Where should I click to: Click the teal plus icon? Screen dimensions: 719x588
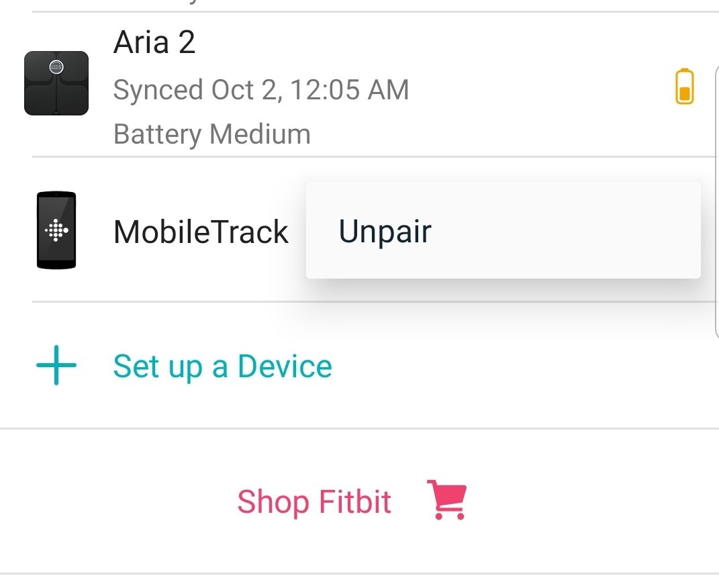tap(56, 366)
